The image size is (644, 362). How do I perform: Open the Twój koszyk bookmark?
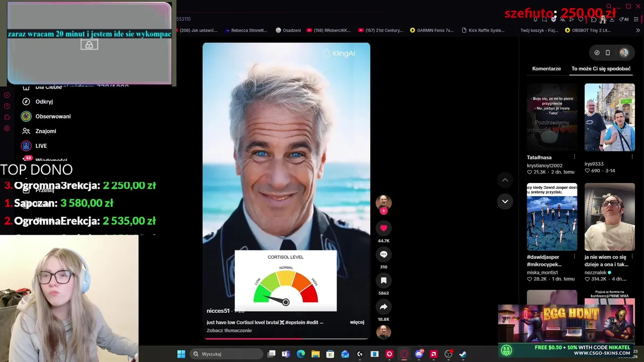point(539,30)
